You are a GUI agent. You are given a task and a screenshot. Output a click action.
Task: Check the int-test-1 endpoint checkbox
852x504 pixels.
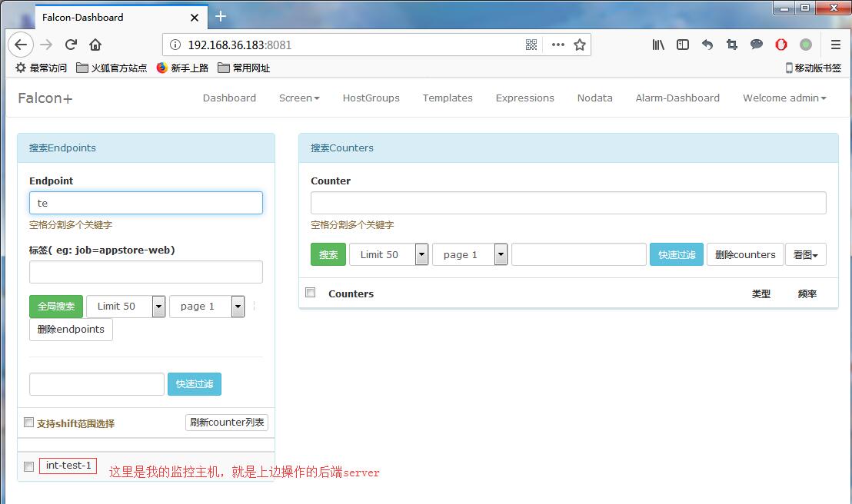click(29, 466)
